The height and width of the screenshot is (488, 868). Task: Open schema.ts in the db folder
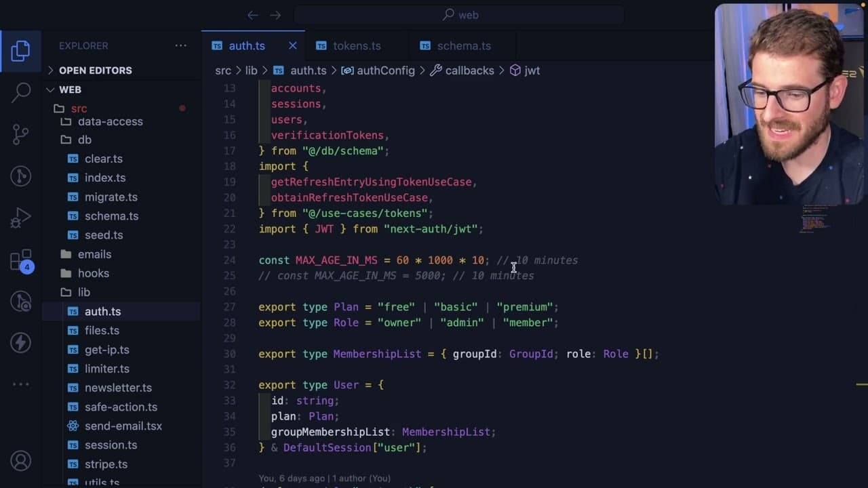[x=111, y=216]
